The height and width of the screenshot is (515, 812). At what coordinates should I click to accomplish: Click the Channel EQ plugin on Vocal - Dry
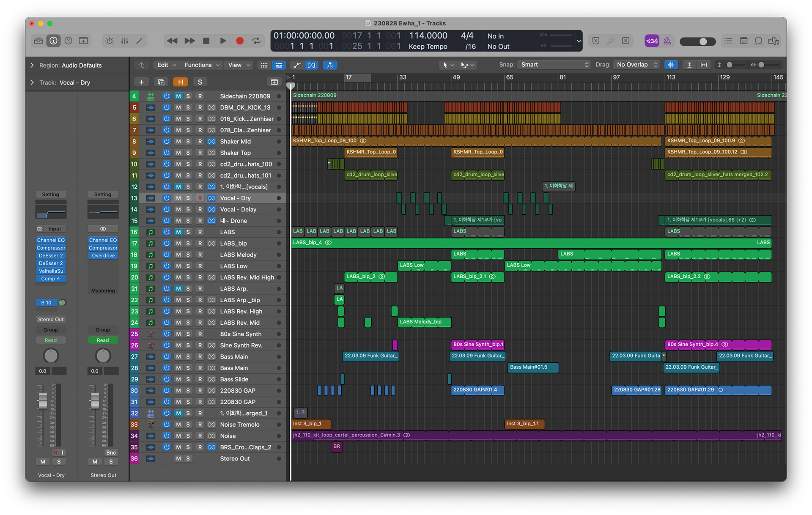point(51,240)
